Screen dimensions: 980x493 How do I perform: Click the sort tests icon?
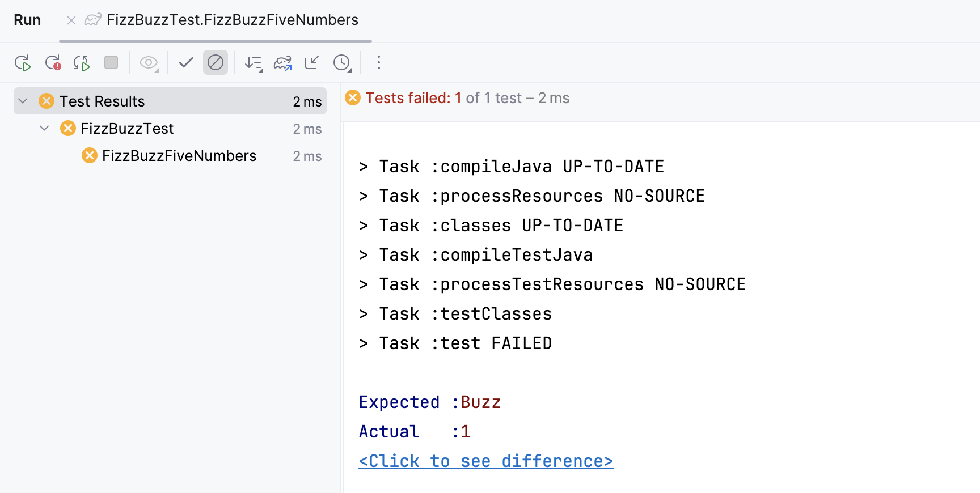(x=254, y=63)
